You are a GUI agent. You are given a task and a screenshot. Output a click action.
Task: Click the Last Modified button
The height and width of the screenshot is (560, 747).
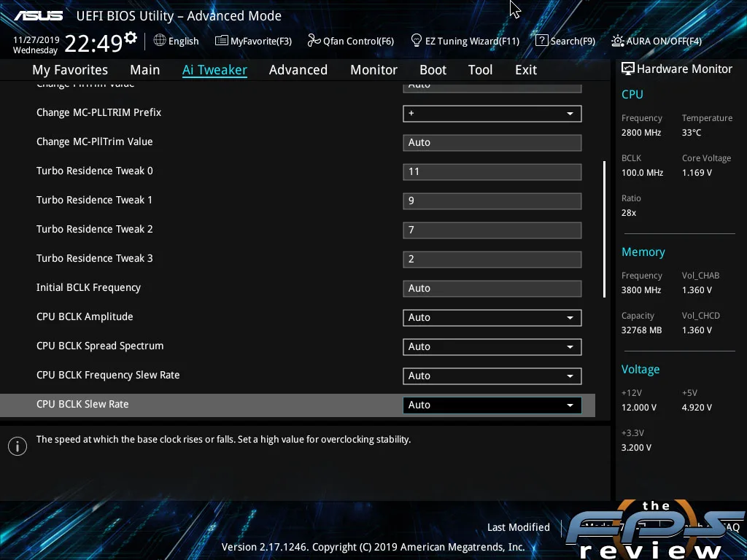[518, 527]
